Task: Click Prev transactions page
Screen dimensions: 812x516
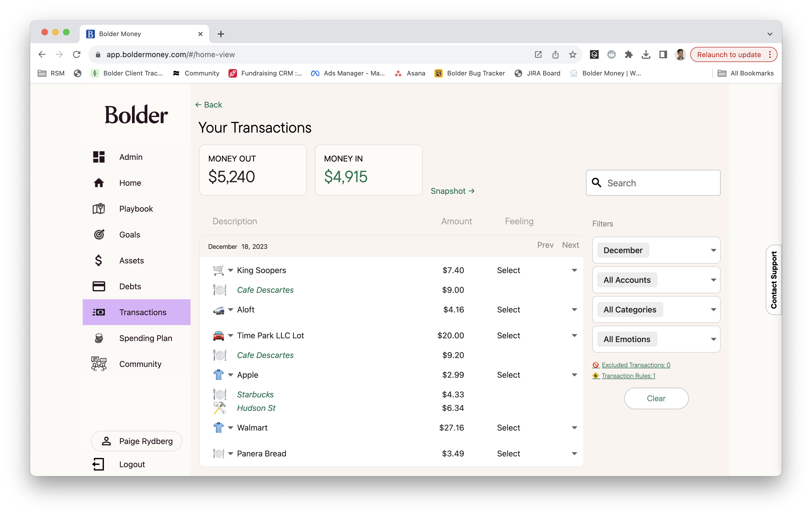Action: pyautogui.click(x=545, y=245)
